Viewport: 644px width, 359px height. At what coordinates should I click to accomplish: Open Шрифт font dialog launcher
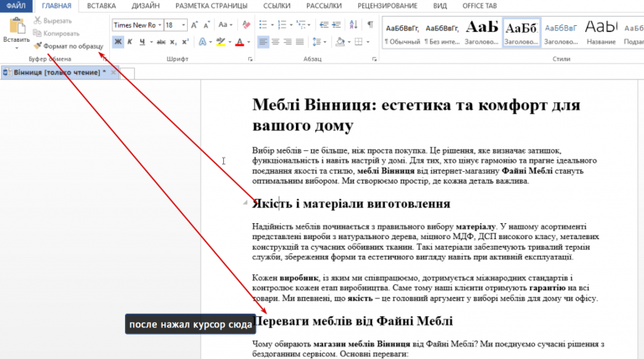[250, 60]
